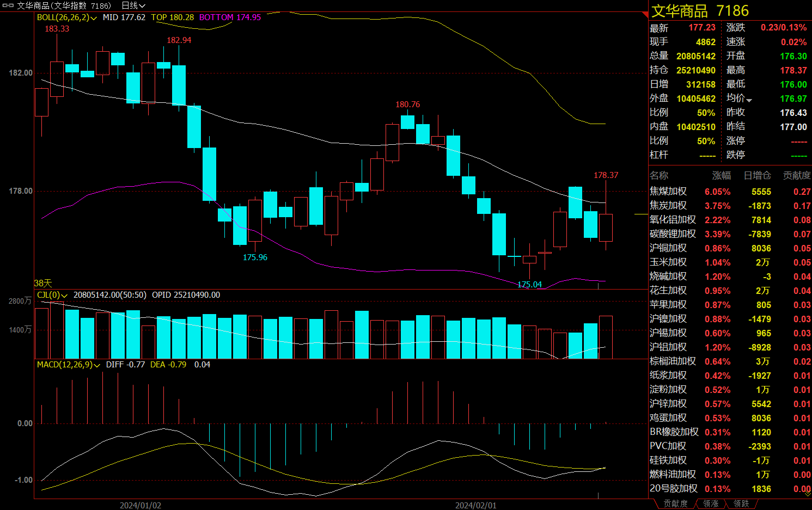Click the 175.04 low price annotation
This screenshot has width=812, height=510.
tap(529, 284)
